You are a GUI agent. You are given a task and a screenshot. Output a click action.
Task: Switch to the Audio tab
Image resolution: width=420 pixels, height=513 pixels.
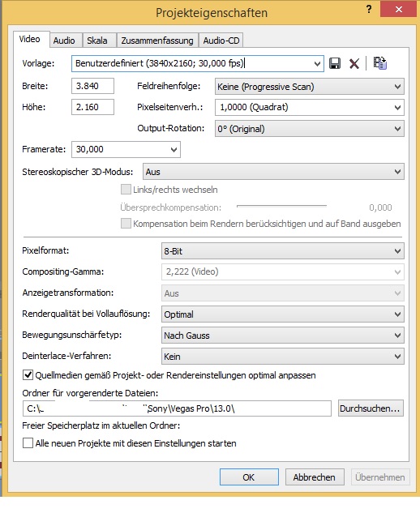tap(64, 41)
